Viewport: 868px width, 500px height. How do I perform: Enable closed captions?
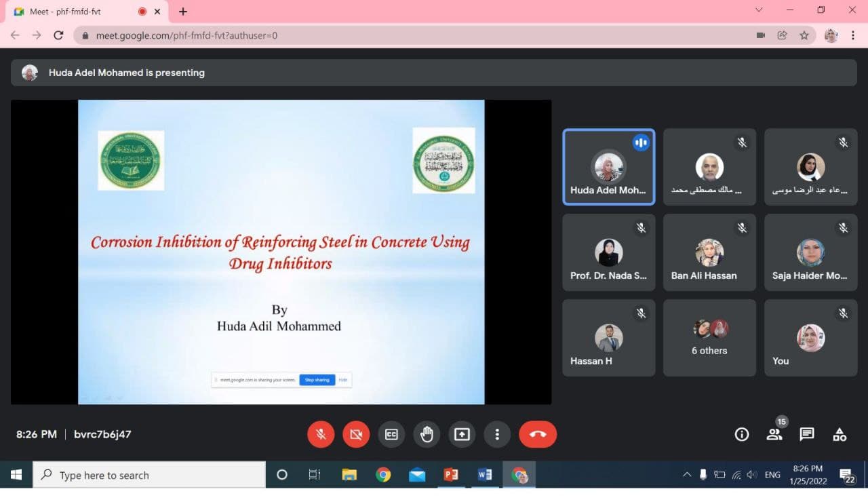pos(391,434)
